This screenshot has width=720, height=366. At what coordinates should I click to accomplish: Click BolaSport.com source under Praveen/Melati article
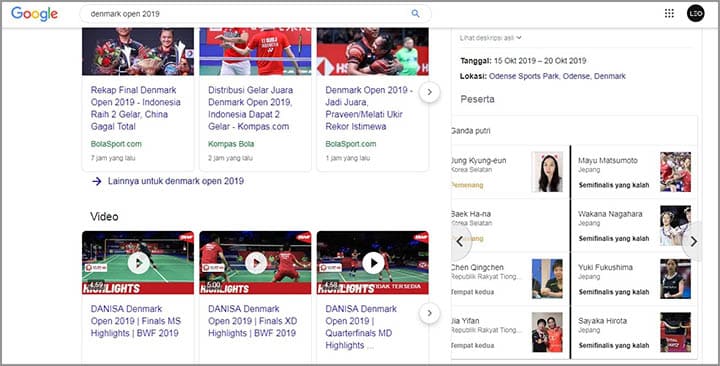[x=351, y=144]
